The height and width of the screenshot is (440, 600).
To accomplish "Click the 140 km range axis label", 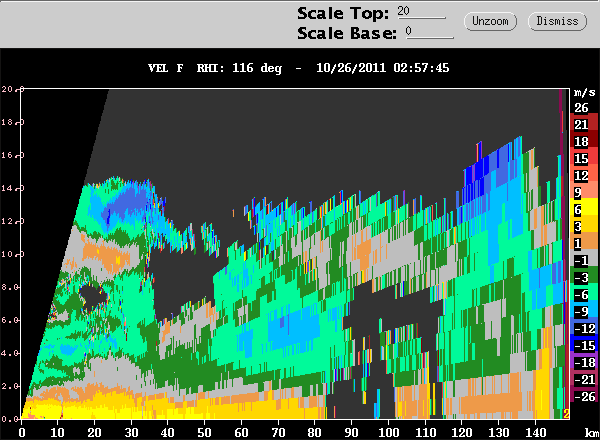I will 535,433.
